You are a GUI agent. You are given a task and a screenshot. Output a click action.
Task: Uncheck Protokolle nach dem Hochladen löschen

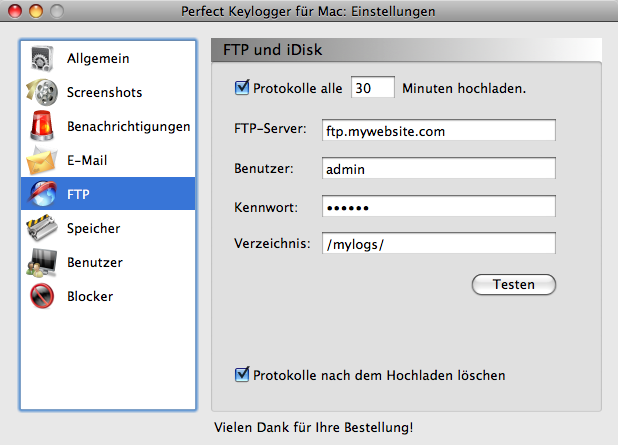[x=242, y=374]
